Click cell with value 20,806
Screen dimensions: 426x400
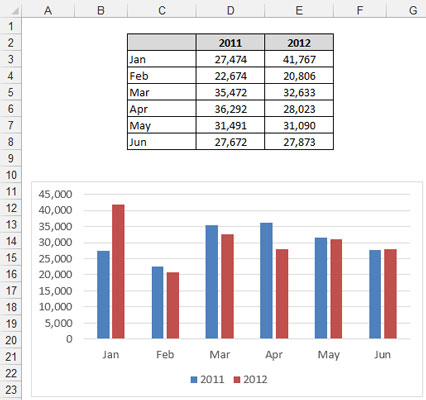point(299,76)
